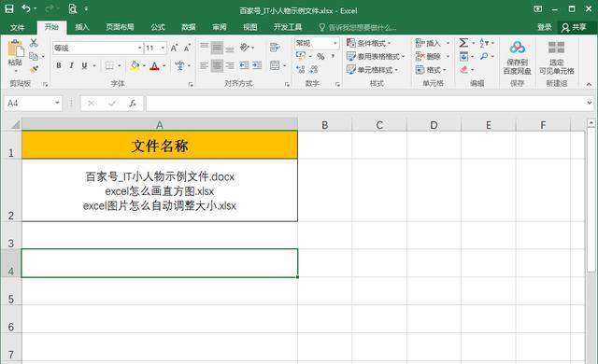Toggle center horizontal alignment
Viewport: 598px width, 364px height.
[x=217, y=65]
